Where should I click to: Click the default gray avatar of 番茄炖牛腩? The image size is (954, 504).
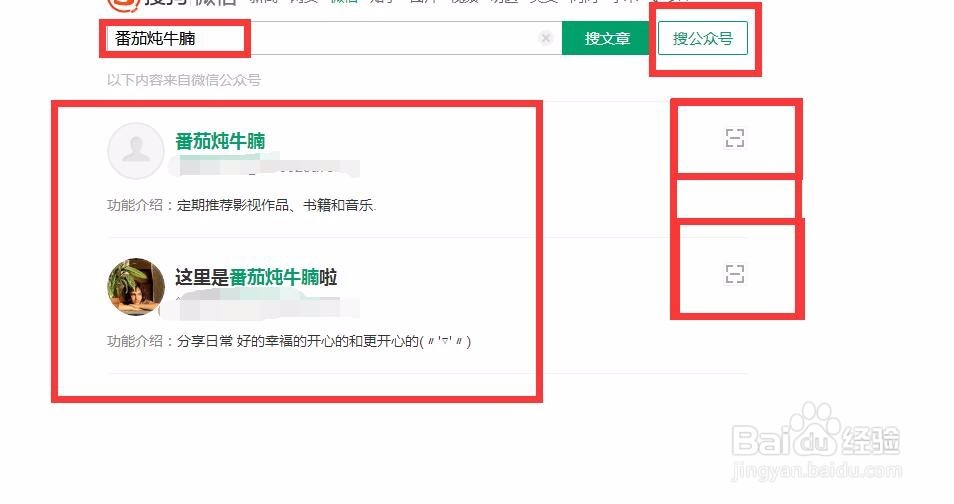(136, 151)
